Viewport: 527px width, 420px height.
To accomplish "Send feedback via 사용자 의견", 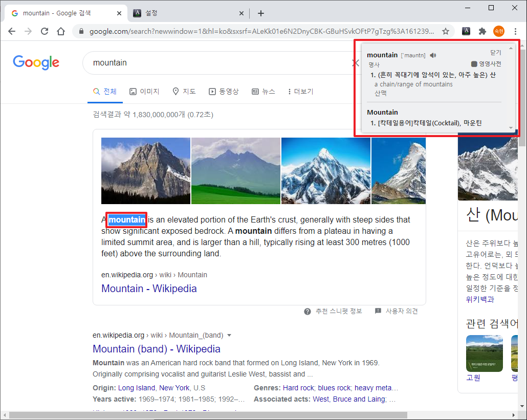I will [396, 312].
